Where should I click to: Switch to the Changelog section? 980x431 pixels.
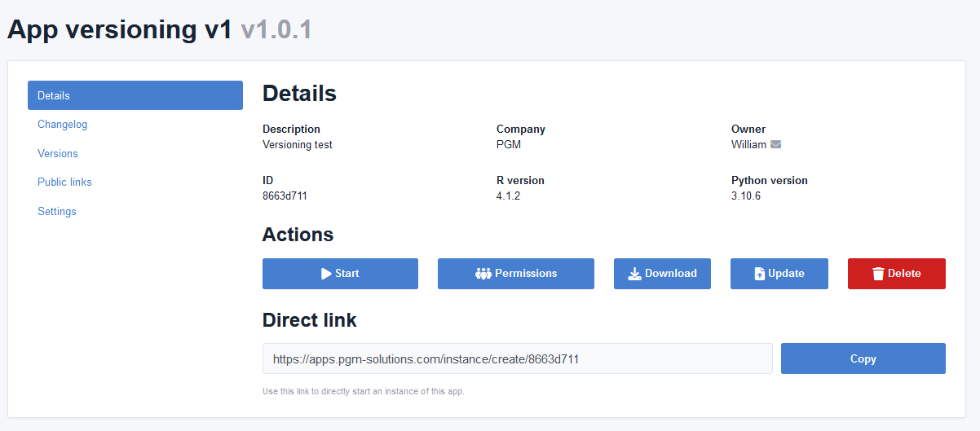(x=63, y=125)
